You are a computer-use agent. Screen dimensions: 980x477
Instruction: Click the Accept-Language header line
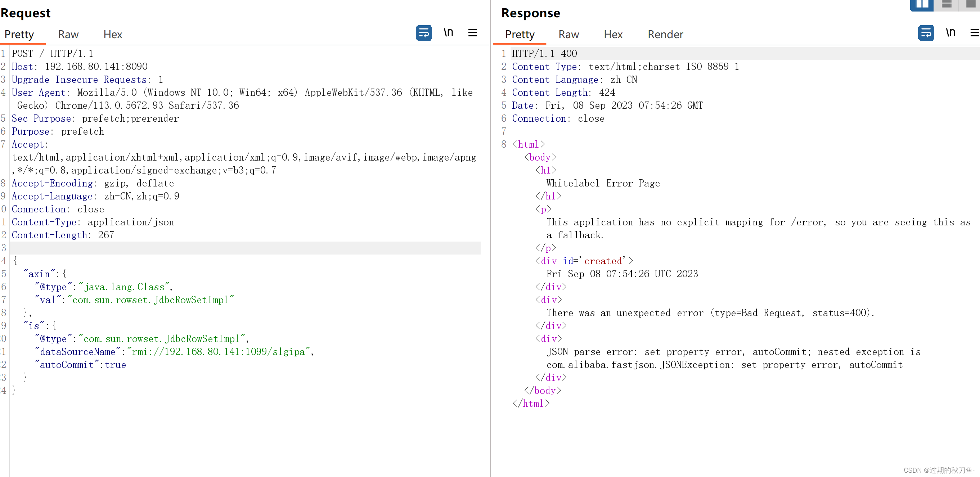[x=95, y=196]
